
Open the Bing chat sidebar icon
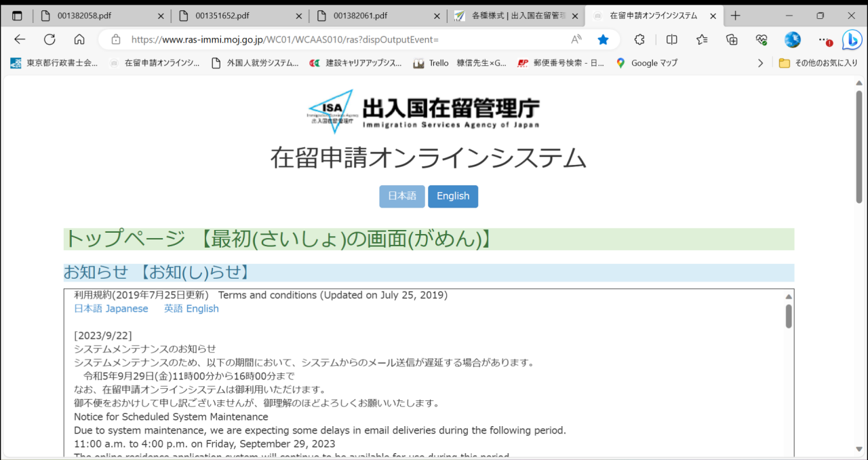[x=851, y=39]
